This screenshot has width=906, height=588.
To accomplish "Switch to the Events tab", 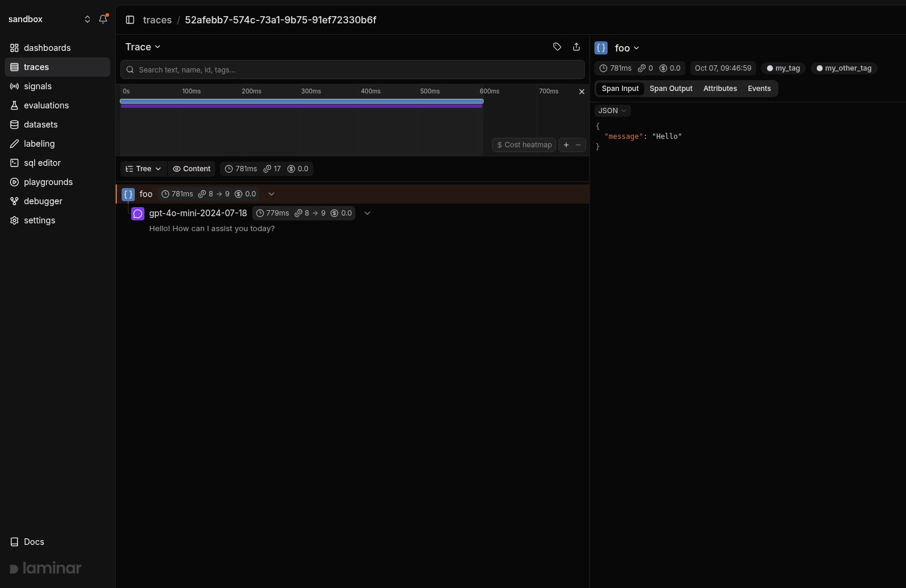I will [759, 89].
